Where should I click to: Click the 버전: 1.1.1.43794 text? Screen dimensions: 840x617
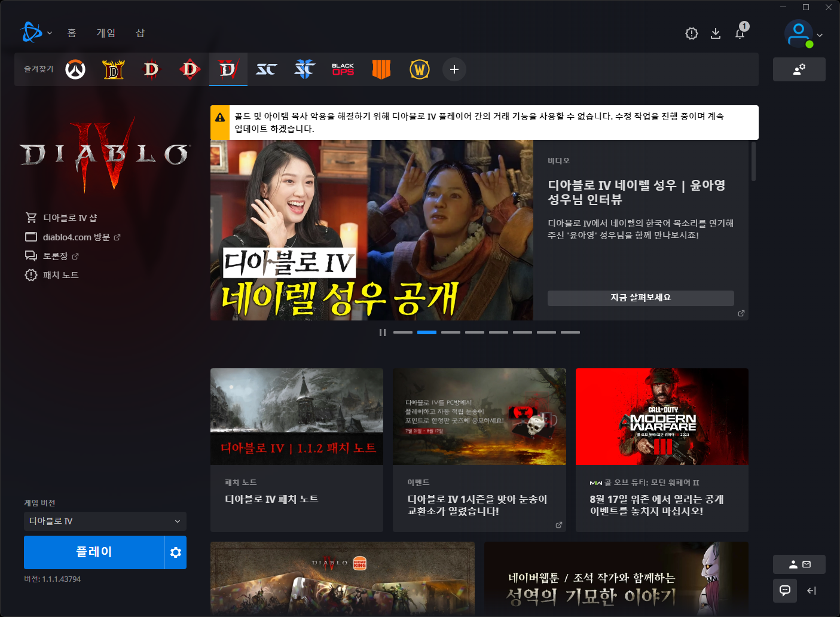pos(52,579)
